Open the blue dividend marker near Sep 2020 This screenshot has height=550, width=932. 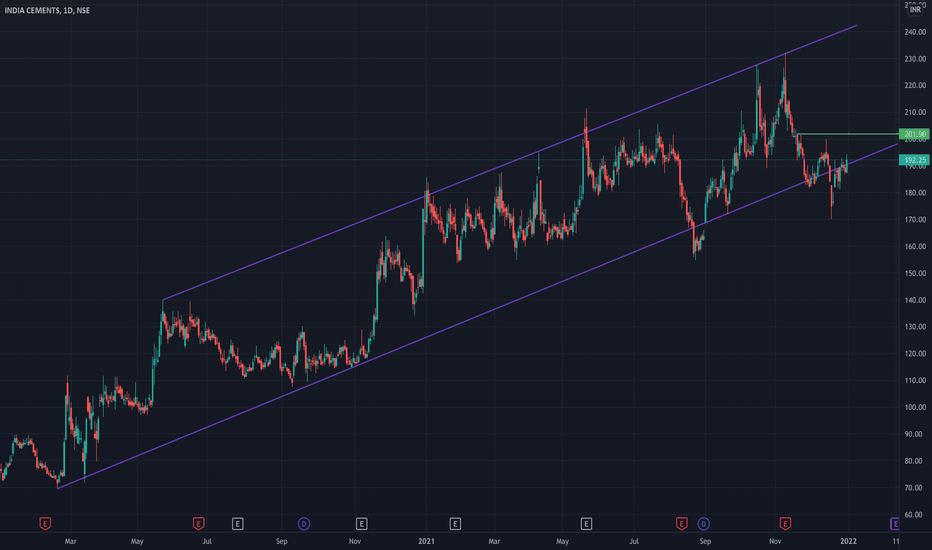(x=304, y=524)
